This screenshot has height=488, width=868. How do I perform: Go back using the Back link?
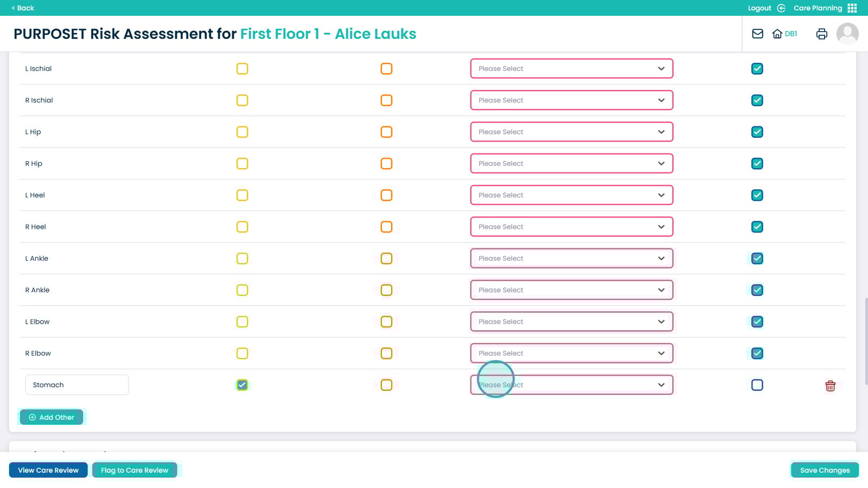coord(23,8)
